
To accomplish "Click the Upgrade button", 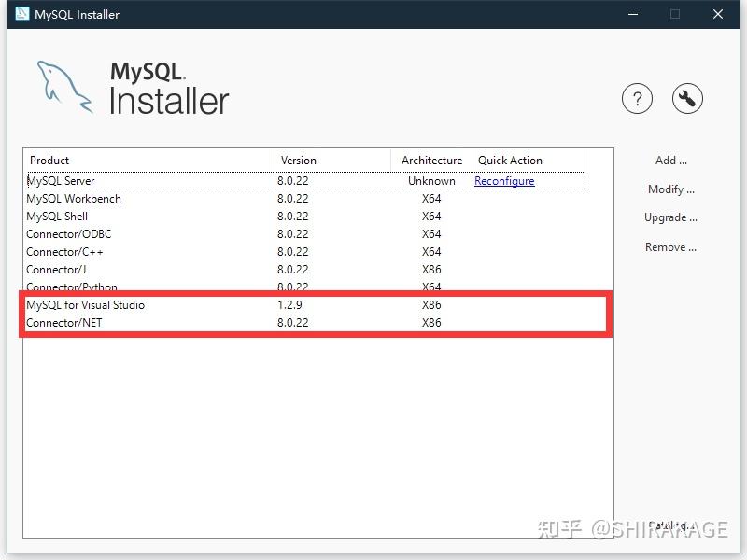I will click(671, 217).
